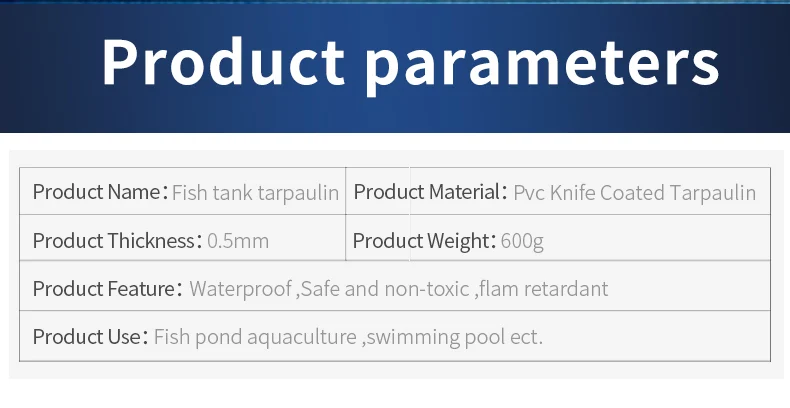This screenshot has width=790, height=408.
Task: Click the word "Knife" in the material value
Action: (571, 192)
